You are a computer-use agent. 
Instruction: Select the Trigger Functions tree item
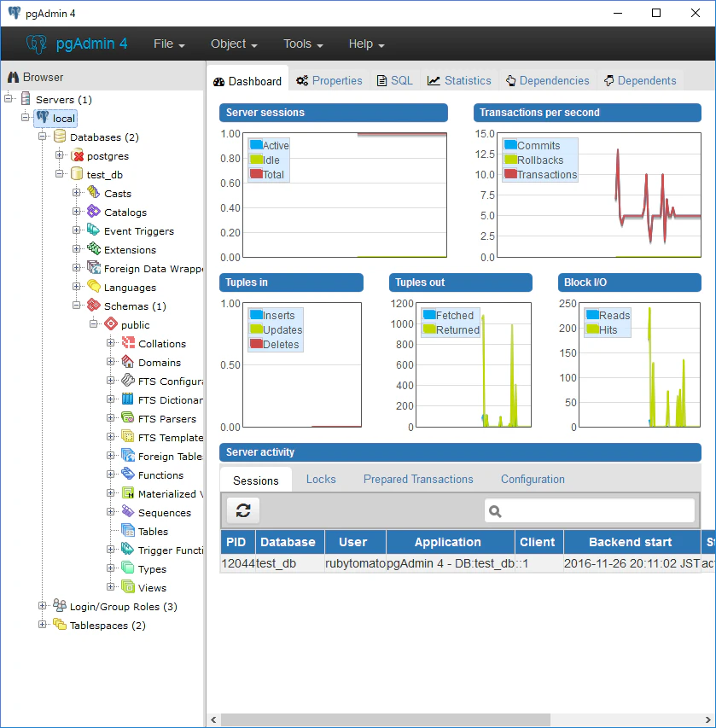point(171,550)
